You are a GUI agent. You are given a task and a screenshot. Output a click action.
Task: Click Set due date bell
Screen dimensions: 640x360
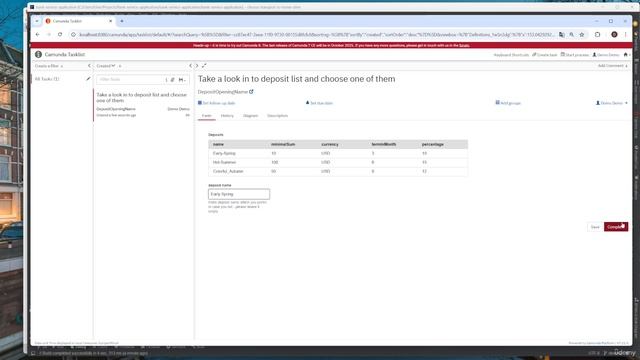[319, 103]
